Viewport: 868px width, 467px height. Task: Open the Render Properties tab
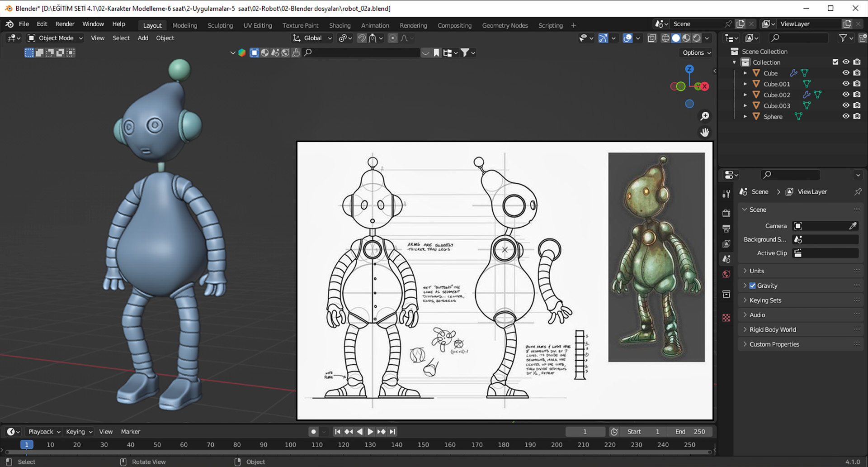tap(726, 213)
